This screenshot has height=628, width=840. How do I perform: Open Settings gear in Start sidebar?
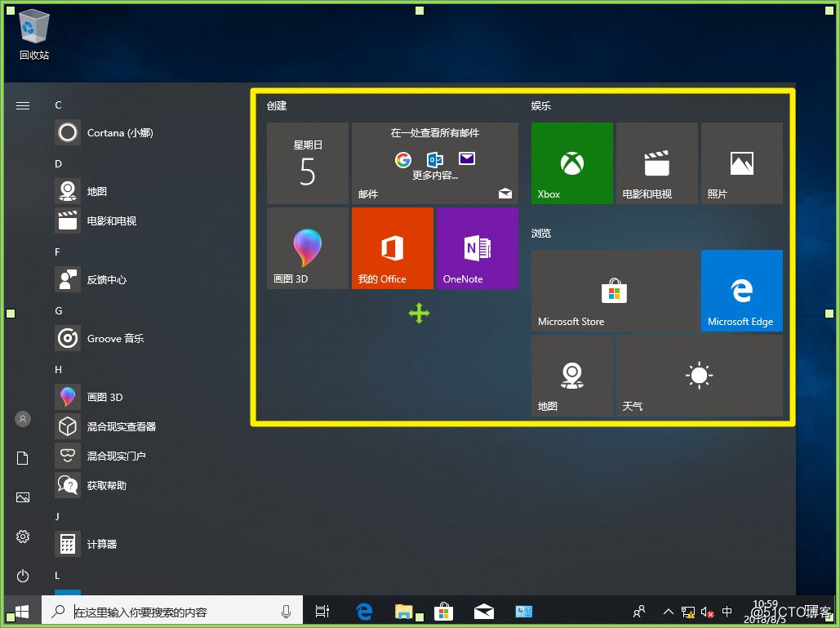(x=23, y=537)
